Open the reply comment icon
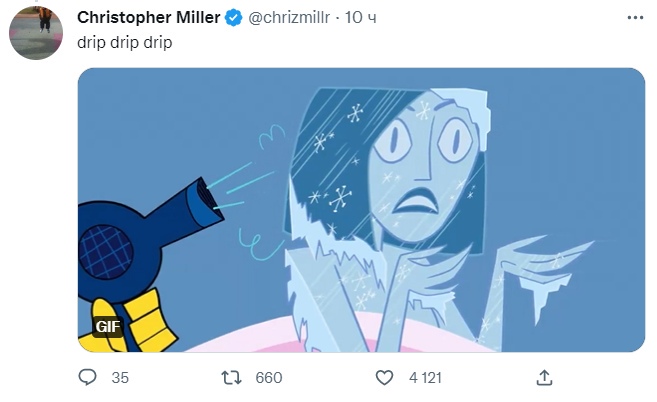The image size is (657, 402). (88, 377)
